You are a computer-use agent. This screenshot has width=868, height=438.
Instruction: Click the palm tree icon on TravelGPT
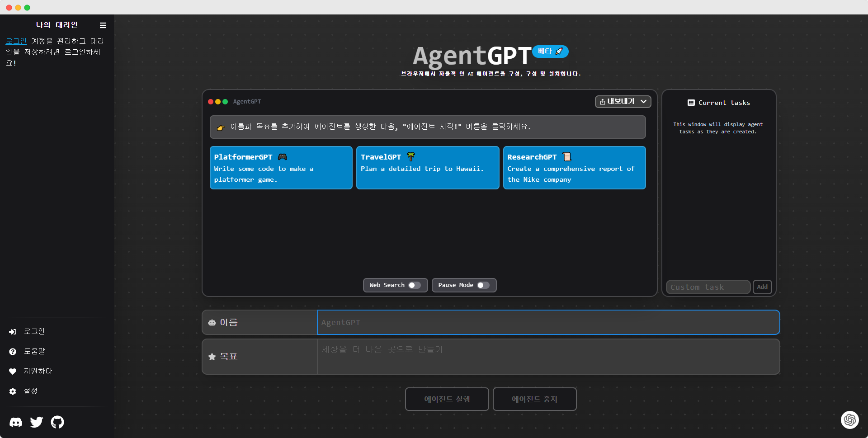click(411, 157)
